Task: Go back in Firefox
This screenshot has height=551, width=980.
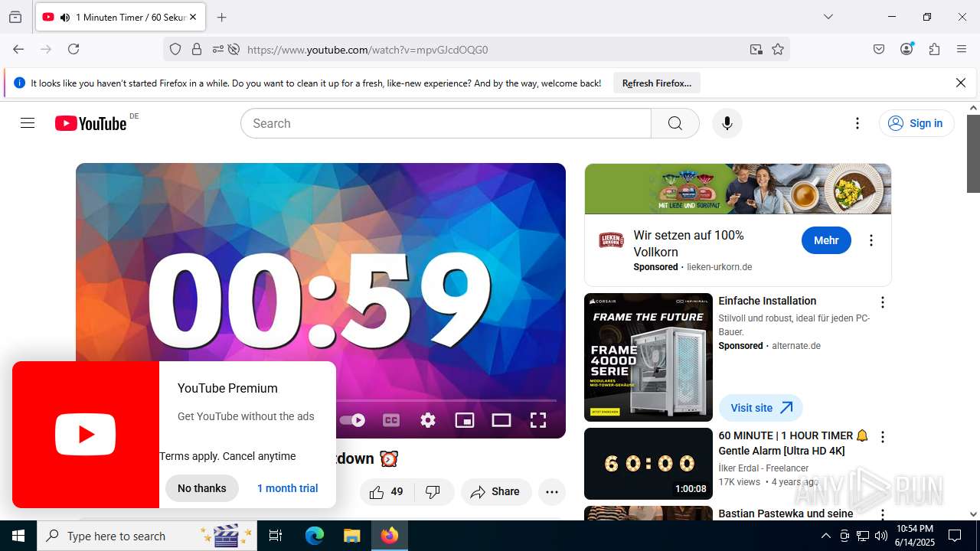Action: pos(18,49)
